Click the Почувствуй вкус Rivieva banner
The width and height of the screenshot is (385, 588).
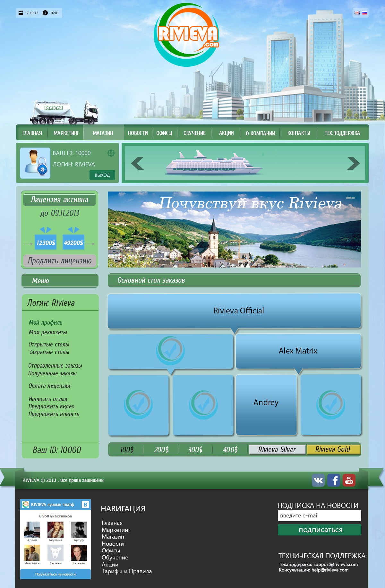coord(234,230)
